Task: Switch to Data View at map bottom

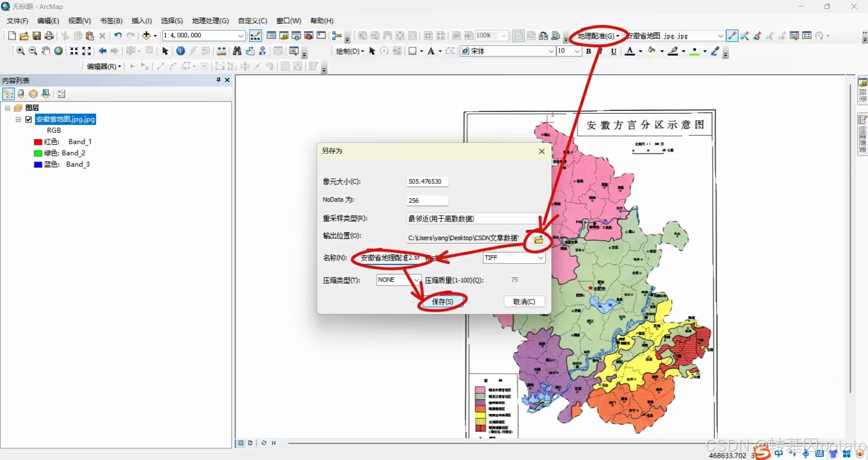Action: tap(241, 443)
